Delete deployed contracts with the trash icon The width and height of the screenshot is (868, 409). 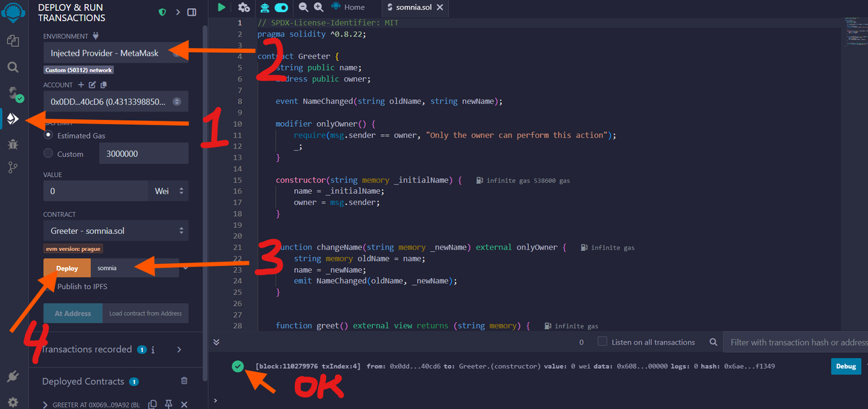click(x=184, y=381)
